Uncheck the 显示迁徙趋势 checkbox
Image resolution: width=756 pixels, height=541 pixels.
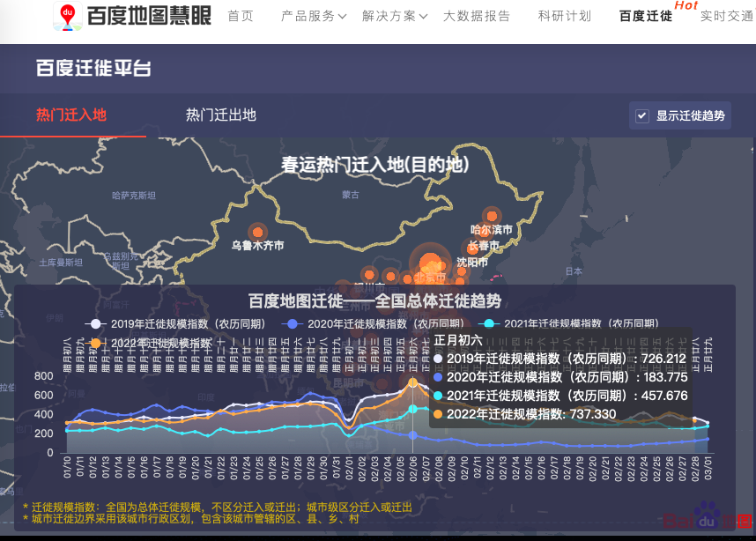click(x=641, y=115)
